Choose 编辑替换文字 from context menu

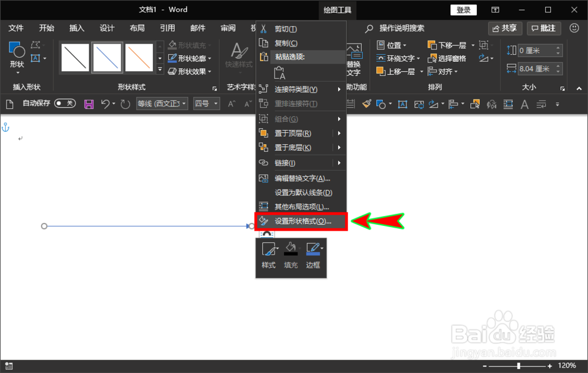300,178
